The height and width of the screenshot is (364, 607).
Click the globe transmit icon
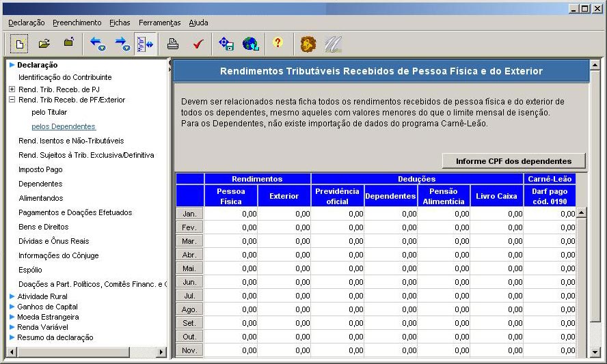tap(250, 44)
